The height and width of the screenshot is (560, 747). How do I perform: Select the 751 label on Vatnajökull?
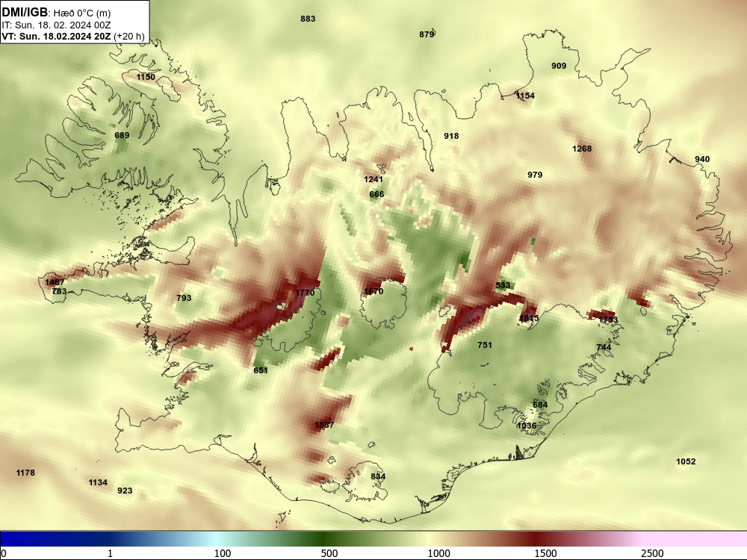485,345
